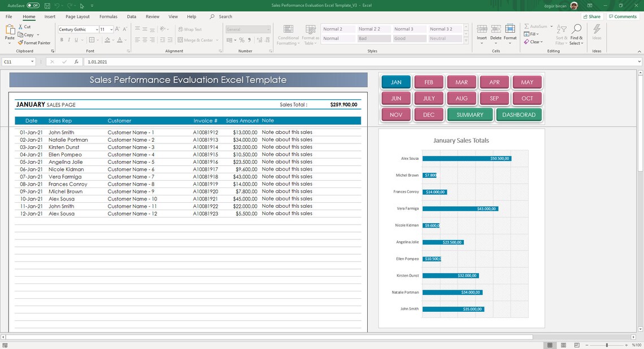This screenshot has height=349, width=644.
Task: Open the DASHBOARD sheet button
Action: point(519,115)
